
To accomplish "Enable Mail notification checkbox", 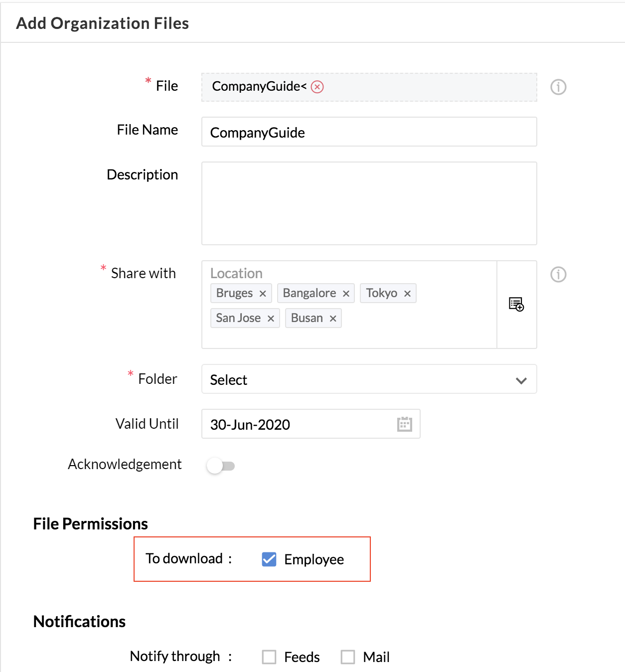I will (x=348, y=657).
